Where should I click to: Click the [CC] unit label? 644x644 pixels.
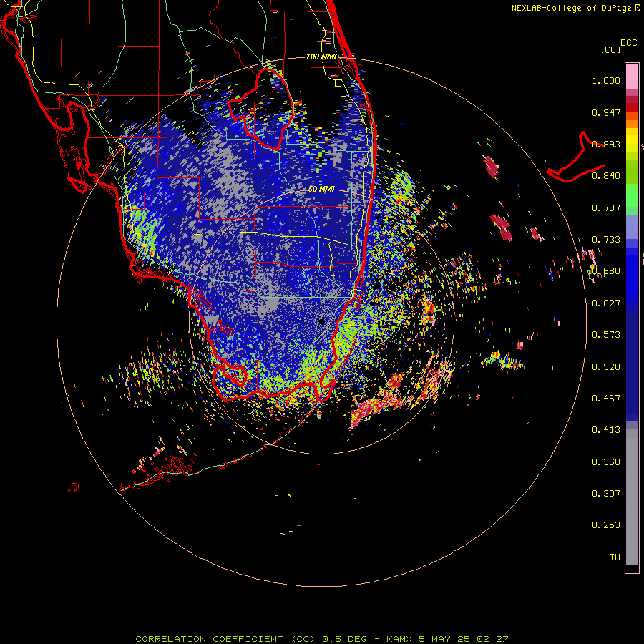tap(610, 49)
